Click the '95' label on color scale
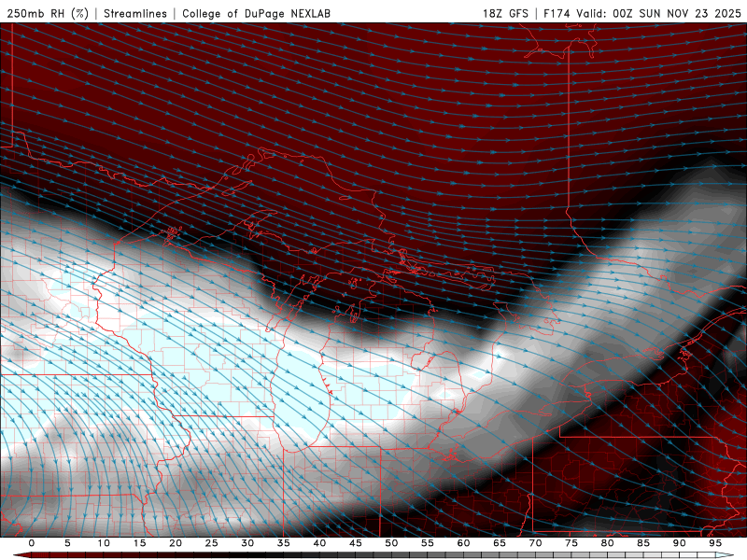Viewport: 747px width, 560px height. [715, 543]
